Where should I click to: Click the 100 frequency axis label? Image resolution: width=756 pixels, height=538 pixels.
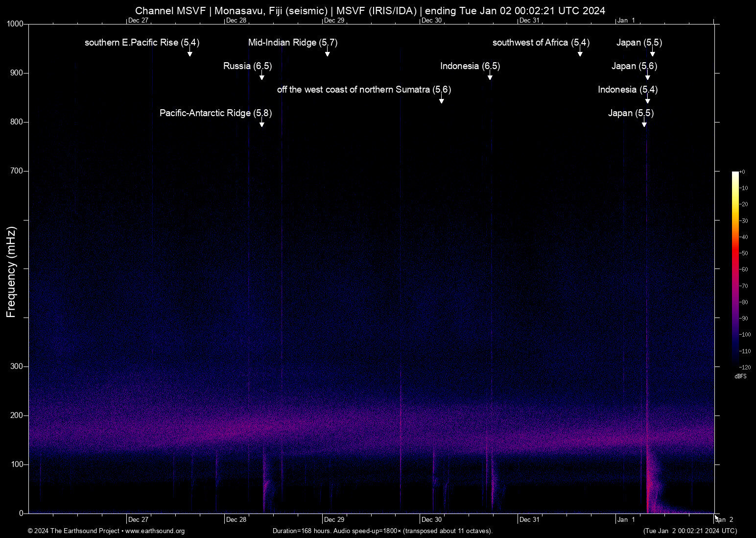(17, 465)
